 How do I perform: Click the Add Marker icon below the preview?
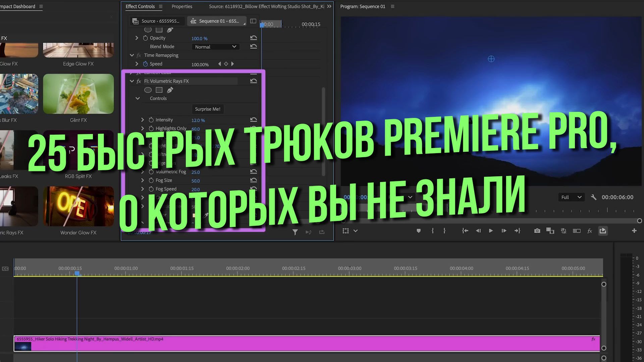[x=418, y=231]
